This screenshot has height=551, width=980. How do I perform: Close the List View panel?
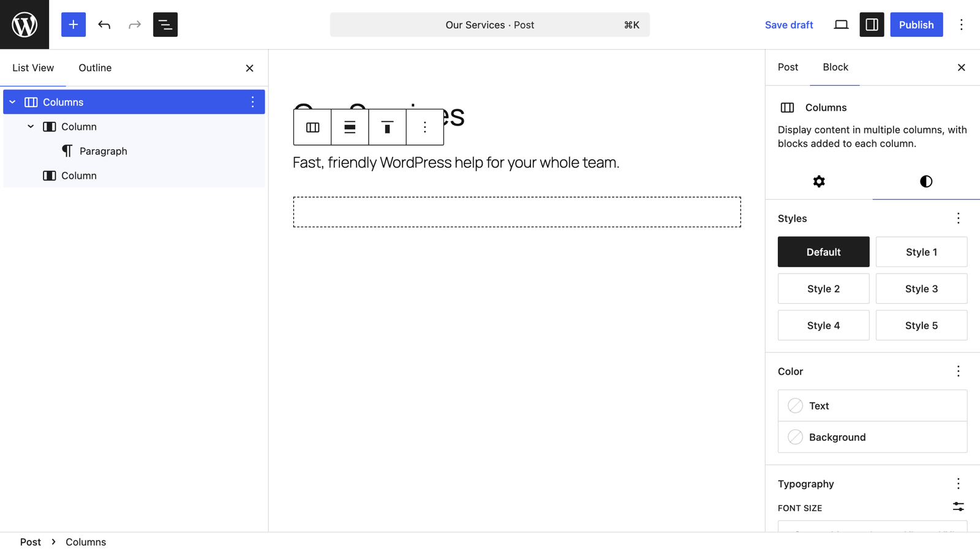pos(249,68)
